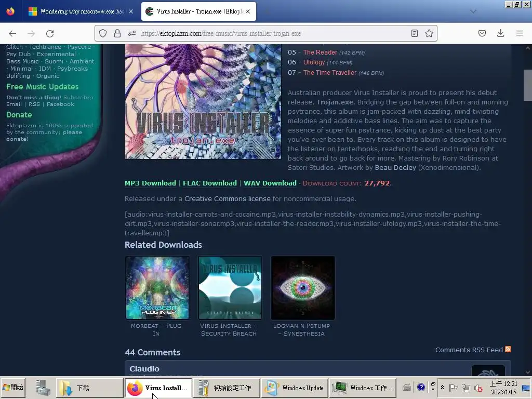Open the Virus Installer album cover art

click(x=203, y=101)
